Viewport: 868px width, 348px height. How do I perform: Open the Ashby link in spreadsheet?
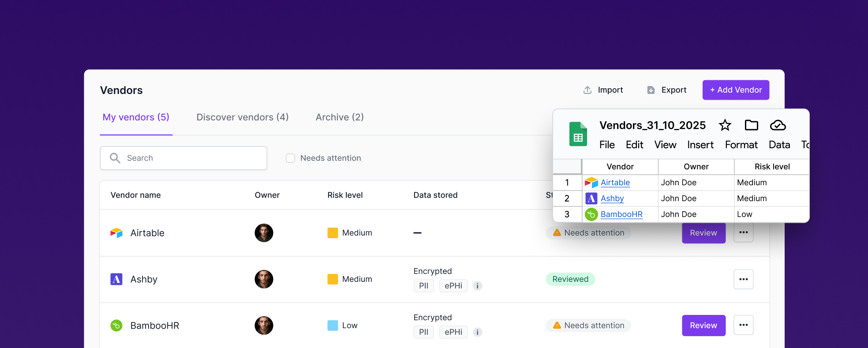(x=612, y=198)
